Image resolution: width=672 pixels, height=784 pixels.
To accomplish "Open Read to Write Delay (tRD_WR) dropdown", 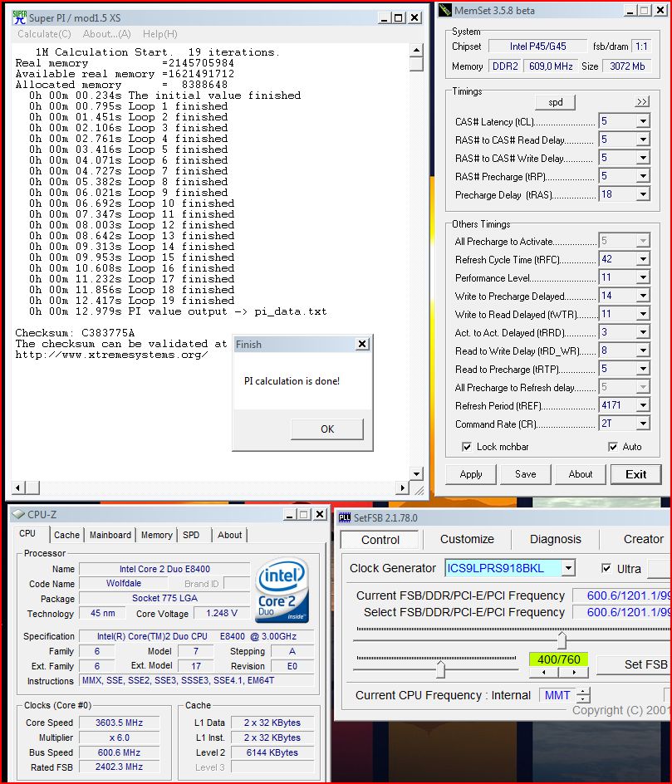I will coord(644,351).
